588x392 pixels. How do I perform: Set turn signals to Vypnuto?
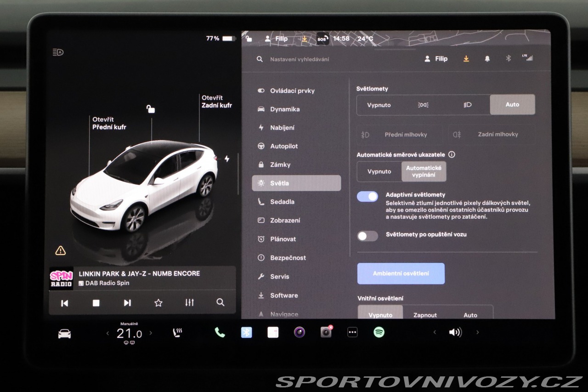pos(379,171)
